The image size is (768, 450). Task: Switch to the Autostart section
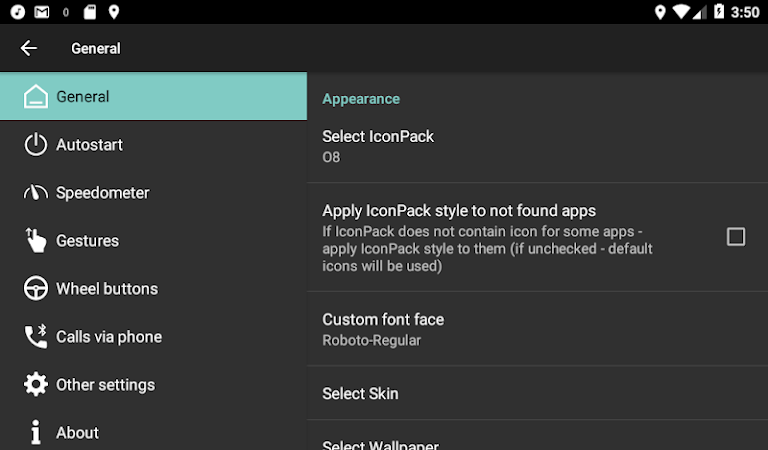[x=89, y=145]
